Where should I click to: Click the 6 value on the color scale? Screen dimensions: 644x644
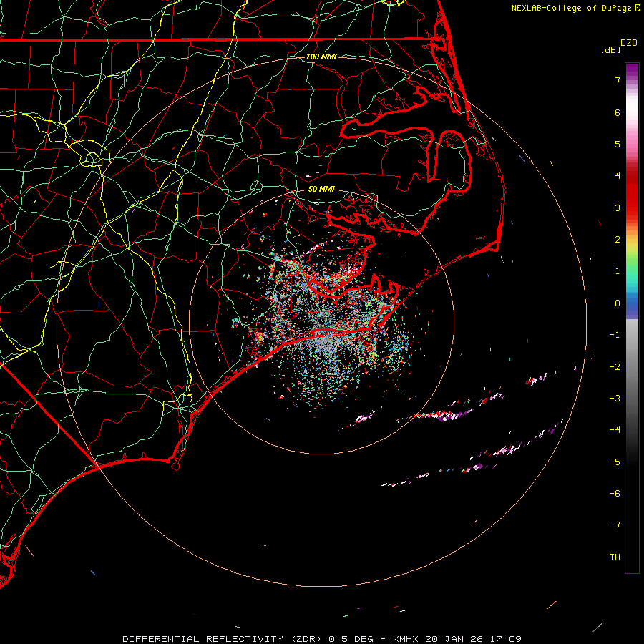618,112
